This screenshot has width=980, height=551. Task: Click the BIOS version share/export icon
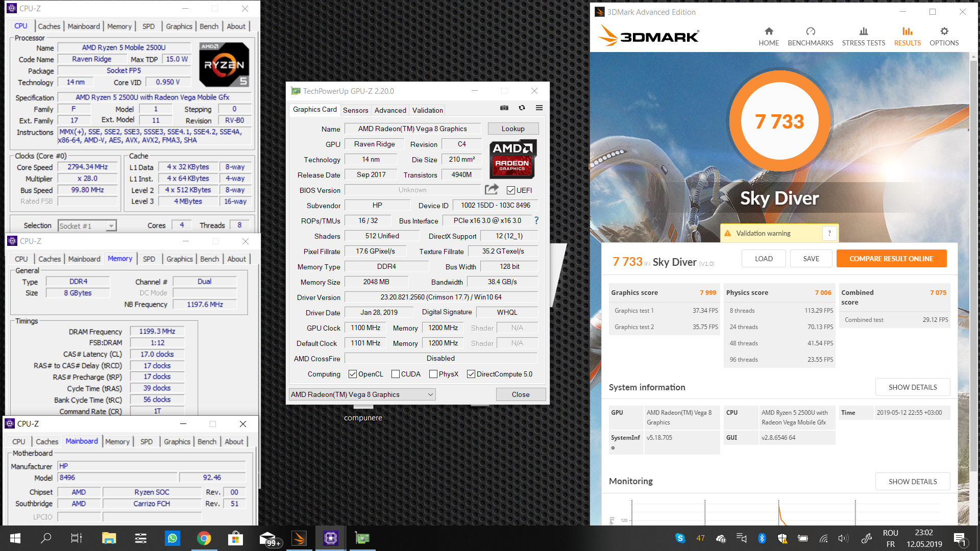(x=492, y=190)
